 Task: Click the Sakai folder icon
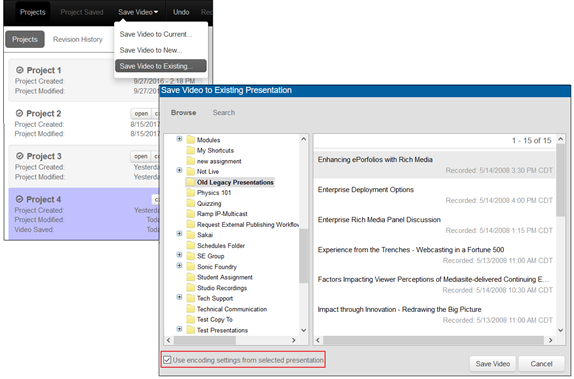(x=190, y=235)
